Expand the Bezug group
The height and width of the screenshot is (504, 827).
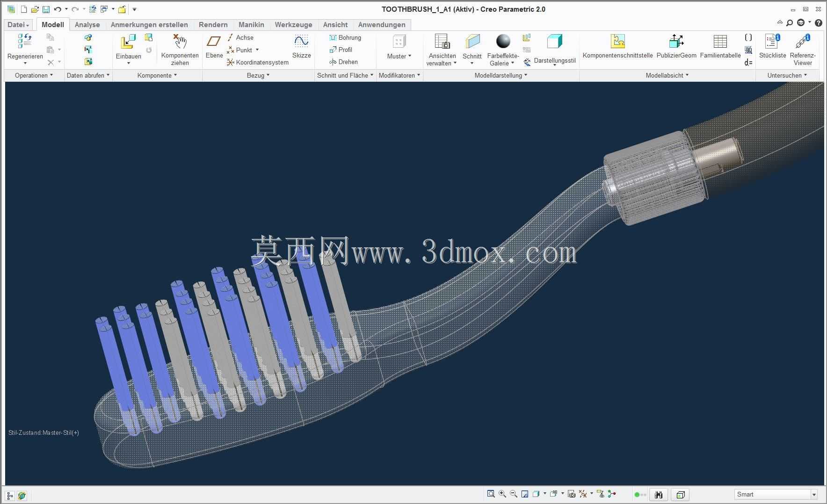[258, 75]
